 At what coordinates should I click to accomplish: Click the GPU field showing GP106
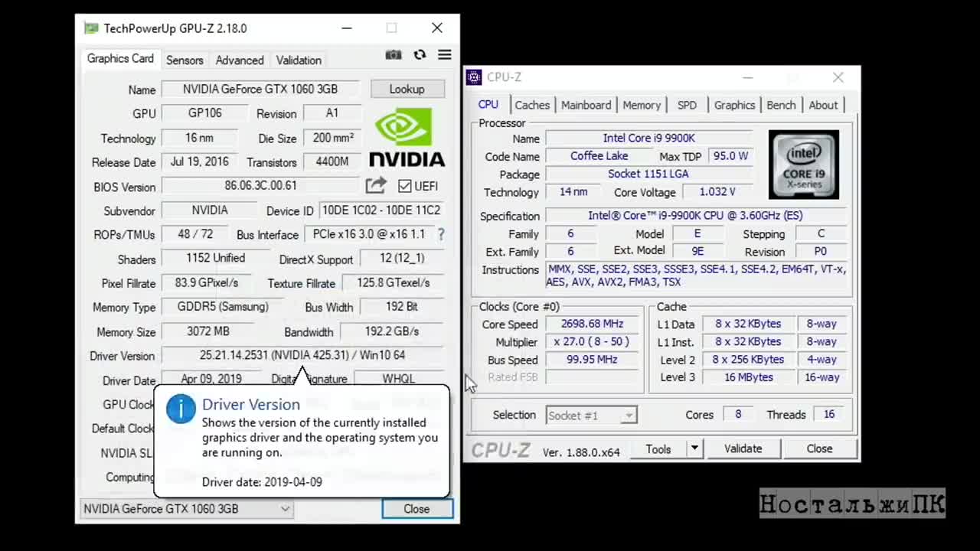tap(205, 113)
